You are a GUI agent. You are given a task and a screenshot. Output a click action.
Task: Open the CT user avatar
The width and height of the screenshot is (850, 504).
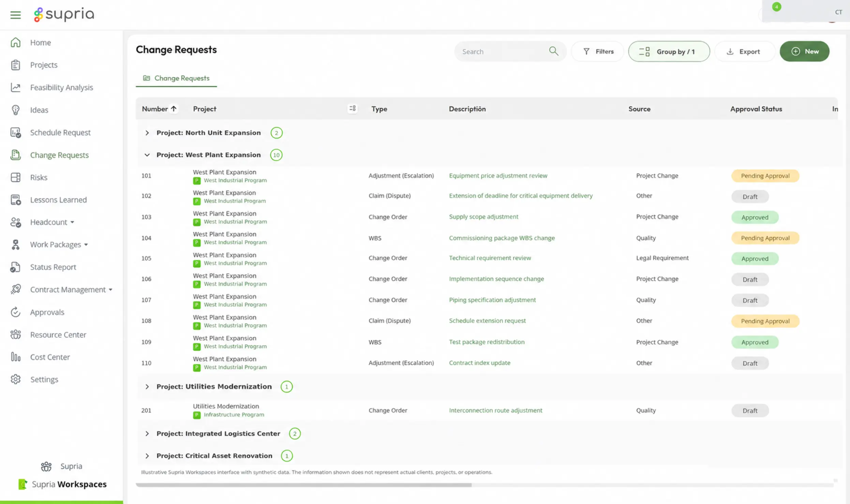(x=838, y=12)
